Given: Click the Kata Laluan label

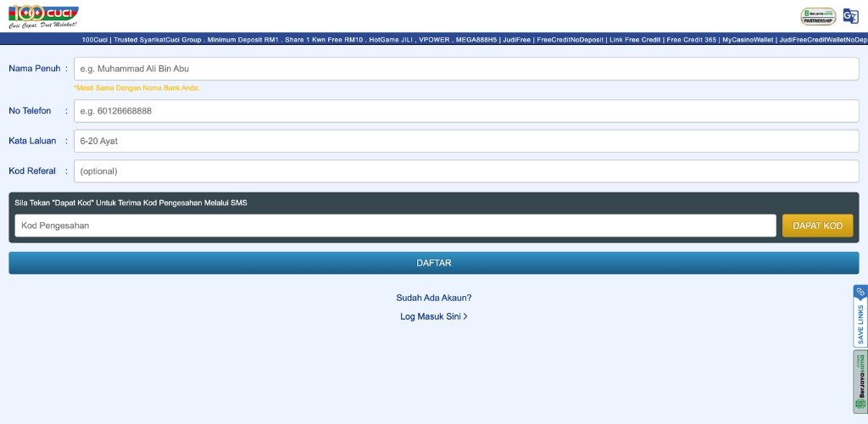Looking at the screenshot, I should coord(32,141).
